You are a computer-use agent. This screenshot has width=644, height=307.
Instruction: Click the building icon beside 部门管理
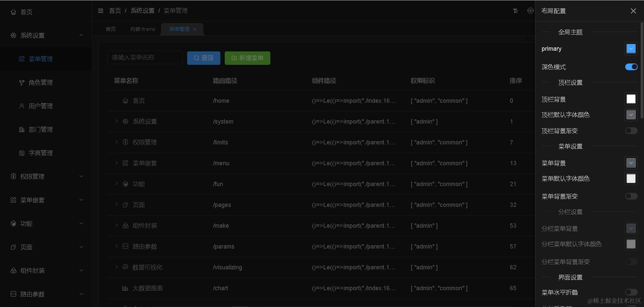[x=22, y=130]
